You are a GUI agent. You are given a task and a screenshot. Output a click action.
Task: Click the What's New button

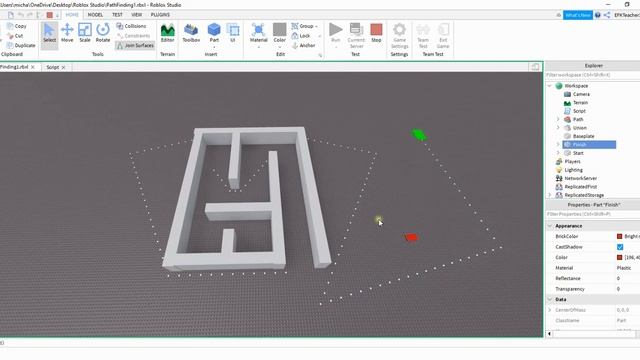[x=578, y=15]
